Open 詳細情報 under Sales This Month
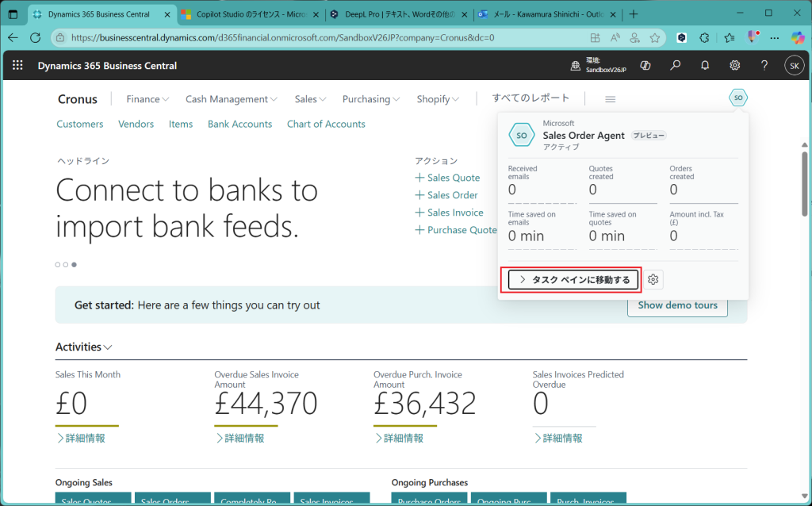 [81, 438]
